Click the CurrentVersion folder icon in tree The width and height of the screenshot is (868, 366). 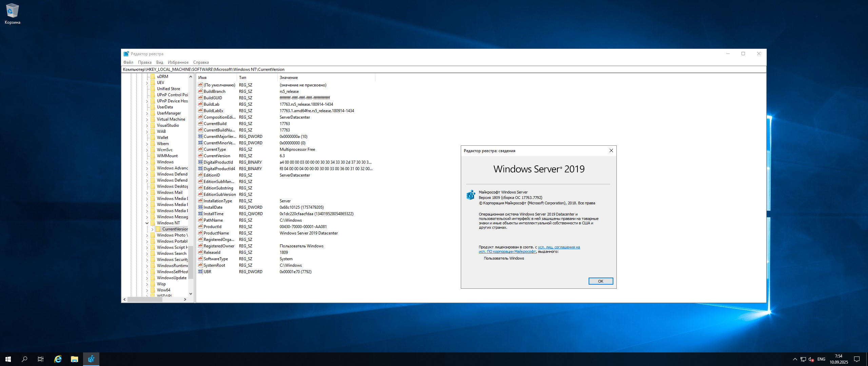pyautogui.click(x=158, y=229)
